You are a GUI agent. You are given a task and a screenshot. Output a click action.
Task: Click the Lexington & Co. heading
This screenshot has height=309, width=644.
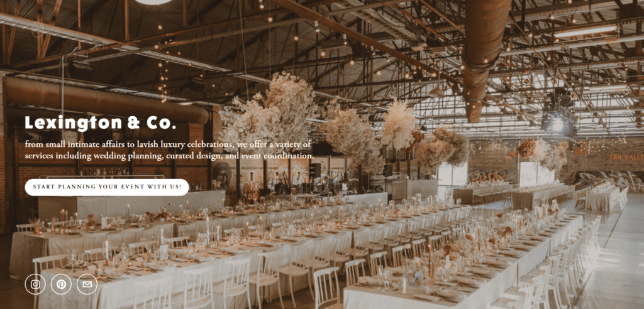100,122
